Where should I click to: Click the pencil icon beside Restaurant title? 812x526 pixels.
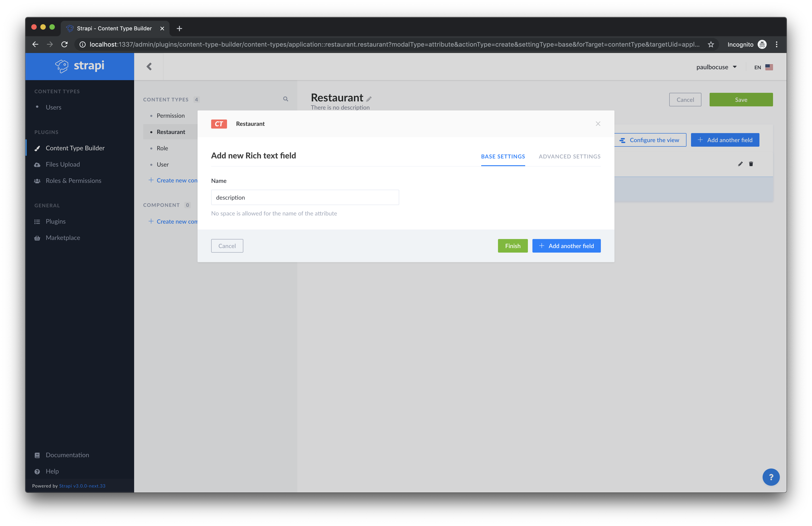click(x=369, y=99)
